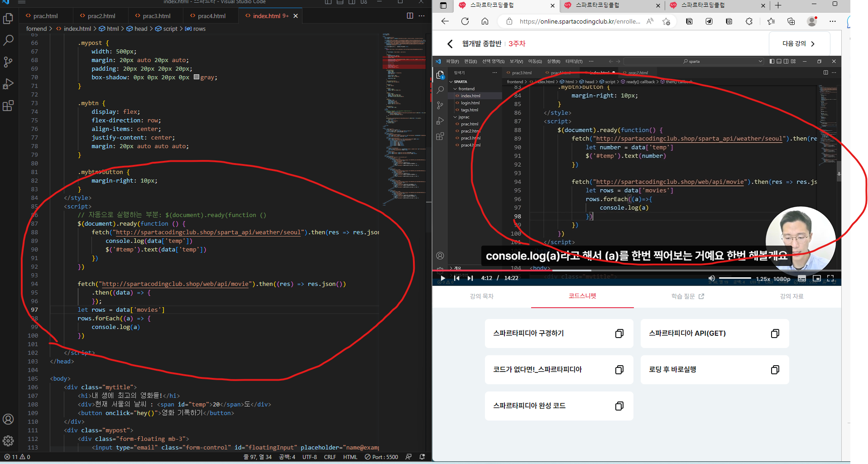Open the Notion extension in the browser toolbar
Screen dimensions: 868x464
[x=689, y=21]
